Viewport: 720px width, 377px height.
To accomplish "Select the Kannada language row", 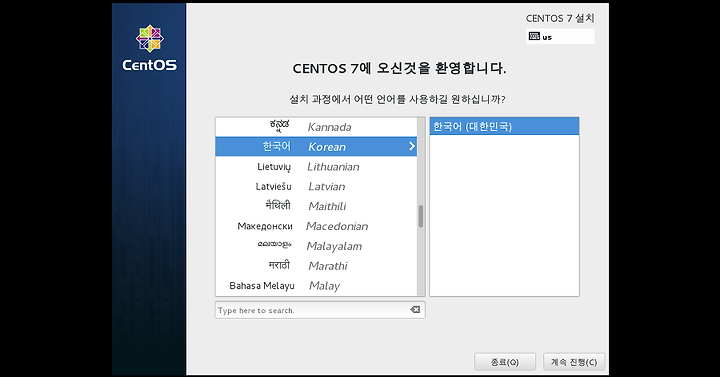I will pyautogui.click(x=316, y=127).
